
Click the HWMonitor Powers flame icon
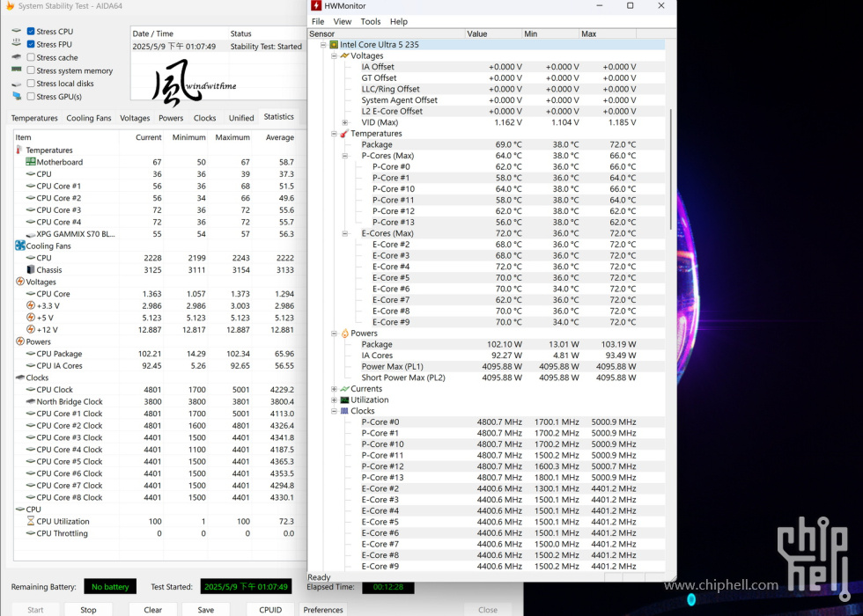(345, 334)
